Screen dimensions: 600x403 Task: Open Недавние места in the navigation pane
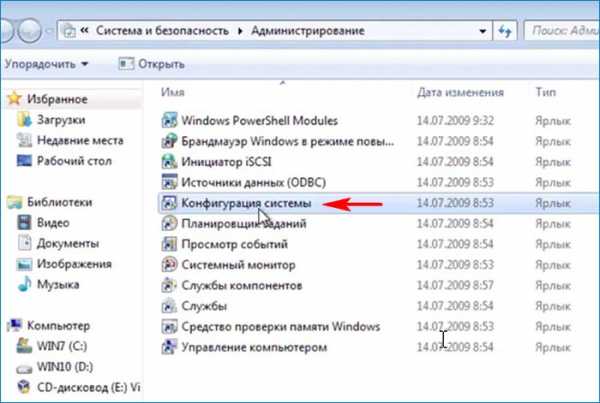(80, 140)
